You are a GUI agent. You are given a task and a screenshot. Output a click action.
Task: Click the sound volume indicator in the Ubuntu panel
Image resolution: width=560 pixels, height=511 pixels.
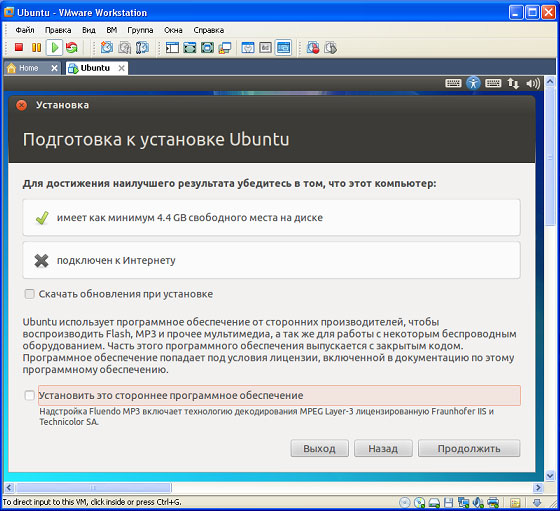point(532,84)
